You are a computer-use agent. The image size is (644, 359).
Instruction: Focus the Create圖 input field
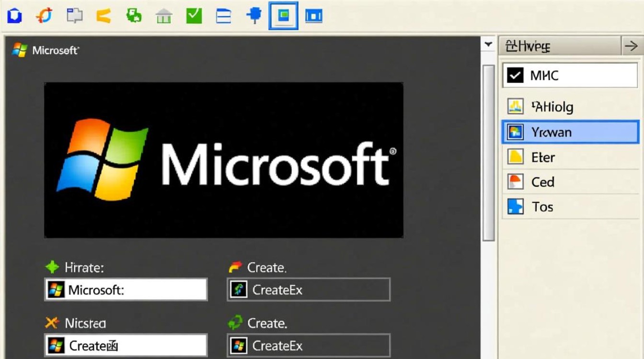(x=126, y=346)
